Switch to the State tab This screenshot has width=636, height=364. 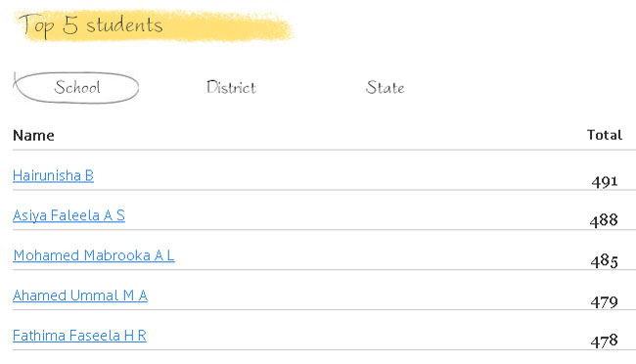click(x=385, y=87)
